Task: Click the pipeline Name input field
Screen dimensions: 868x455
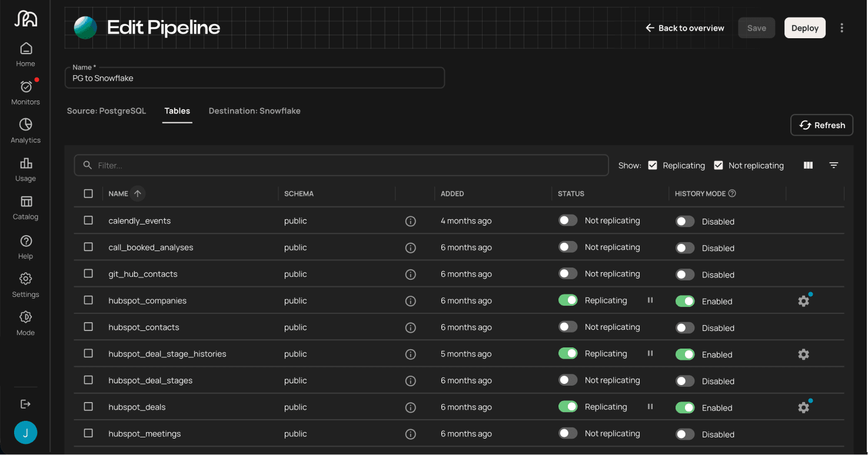Action: coord(255,78)
